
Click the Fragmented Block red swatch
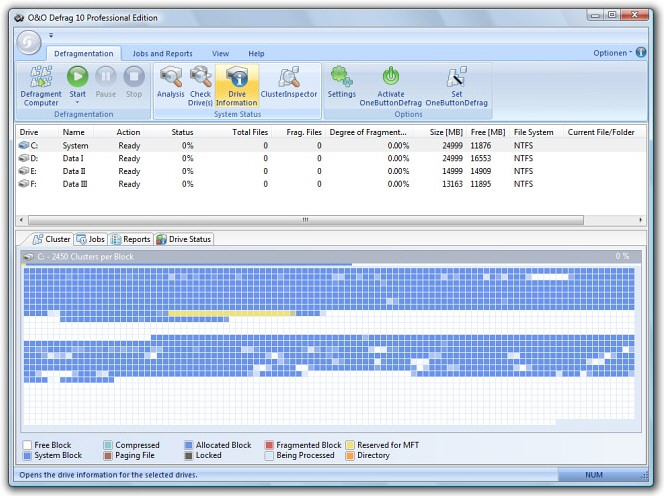(x=269, y=445)
